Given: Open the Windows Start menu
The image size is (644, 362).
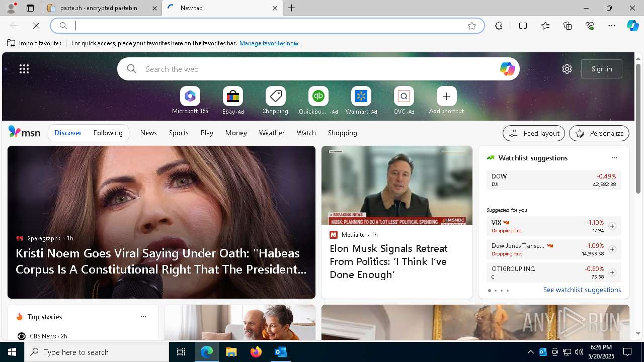Looking at the screenshot, I should (12, 352).
